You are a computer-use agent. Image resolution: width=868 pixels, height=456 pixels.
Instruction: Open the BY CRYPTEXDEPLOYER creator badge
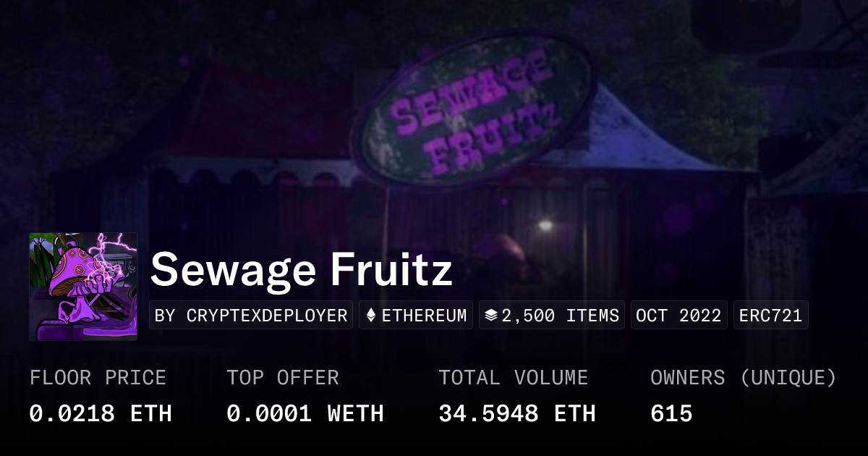coord(251,316)
